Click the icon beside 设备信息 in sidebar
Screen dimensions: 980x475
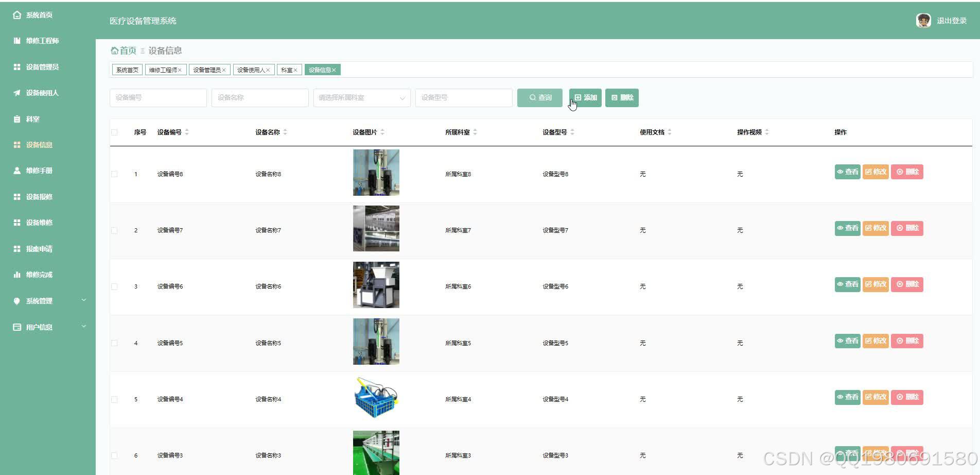pyautogui.click(x=17, y=145)
